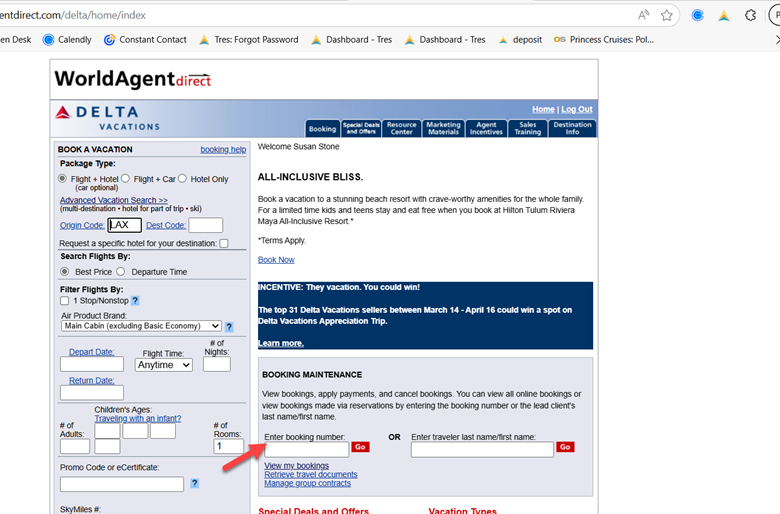
Task: Click the # of Adults input field
Action: point(75,446)
